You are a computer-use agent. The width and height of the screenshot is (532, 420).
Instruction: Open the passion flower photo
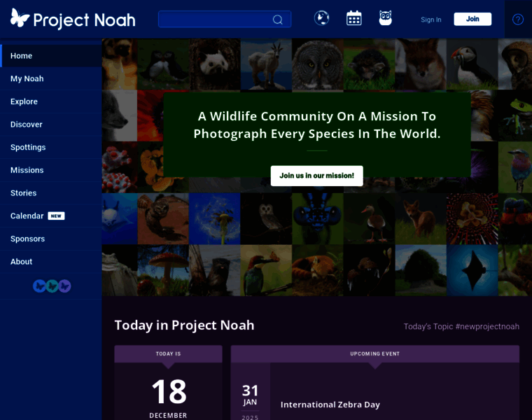(472, 219)
